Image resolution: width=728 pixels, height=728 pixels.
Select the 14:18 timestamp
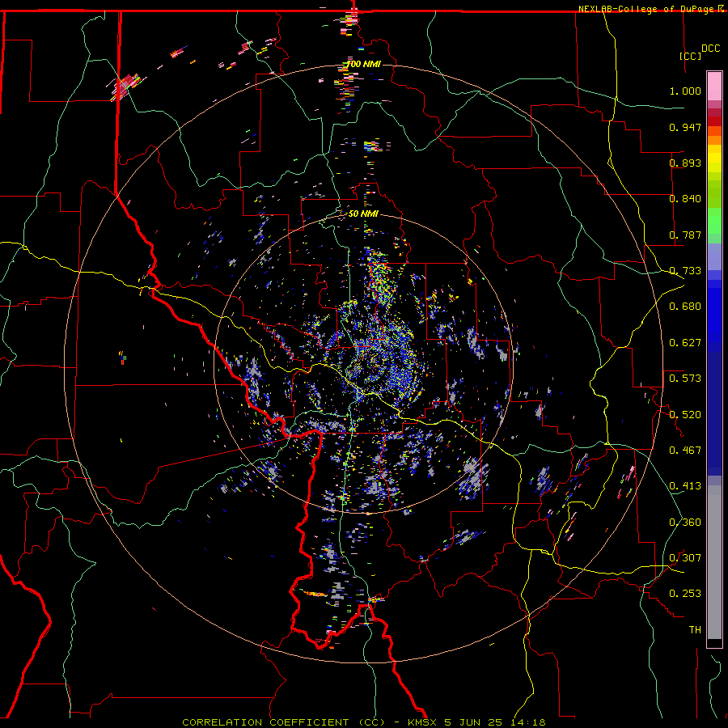tap(529, 722)
